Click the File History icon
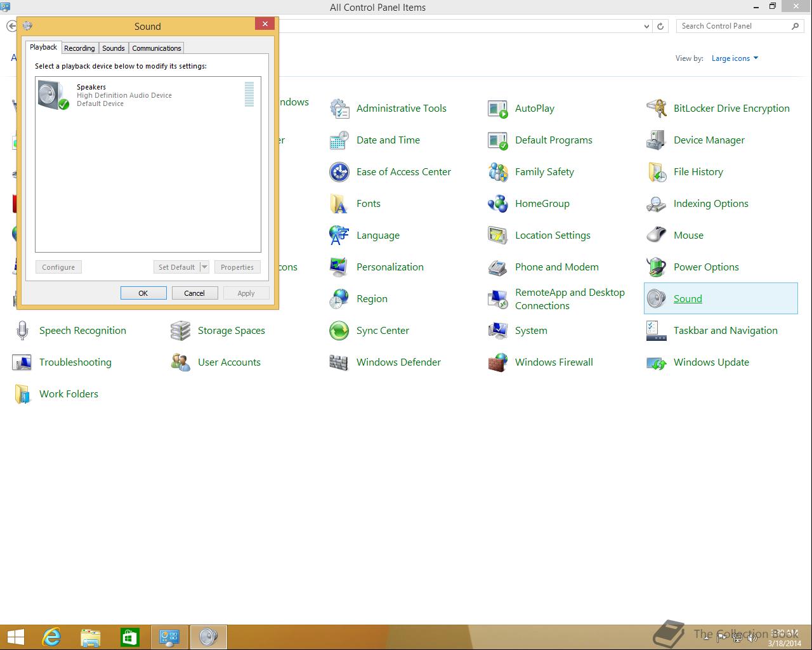This screenshot has height=650, width=812. (x=657, y=172)
